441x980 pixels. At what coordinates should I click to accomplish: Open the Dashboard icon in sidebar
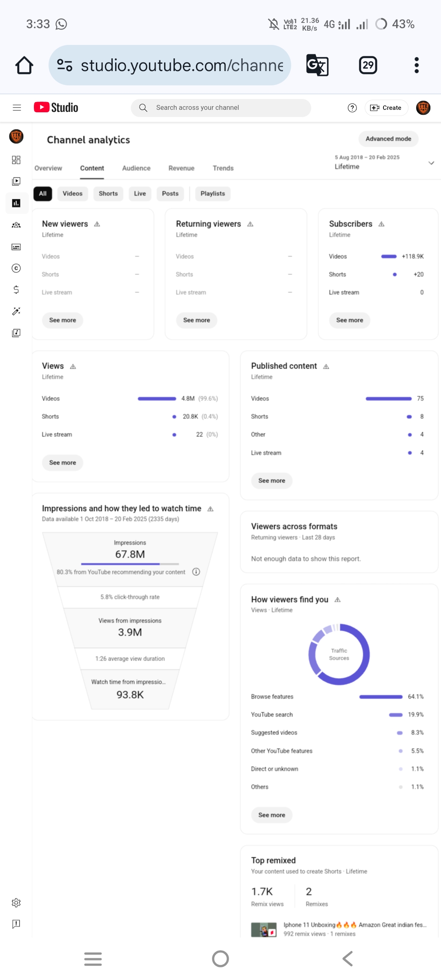click(16, 160)
